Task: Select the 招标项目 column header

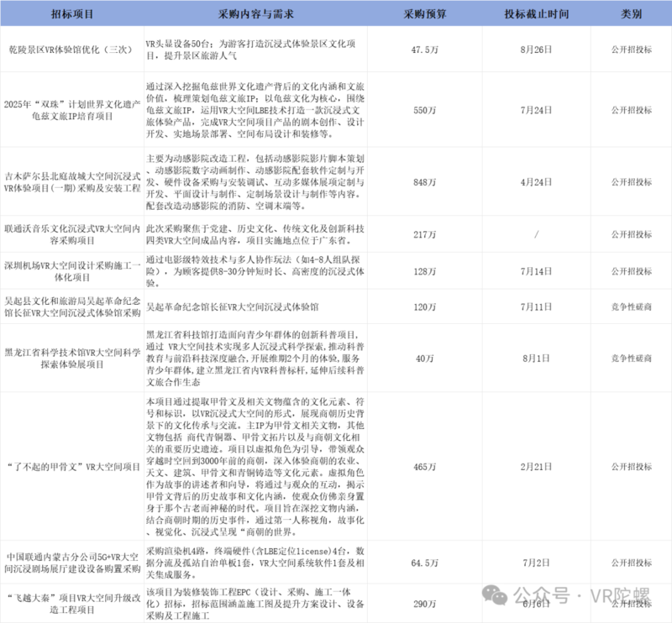Action: [x=71, y=15]
